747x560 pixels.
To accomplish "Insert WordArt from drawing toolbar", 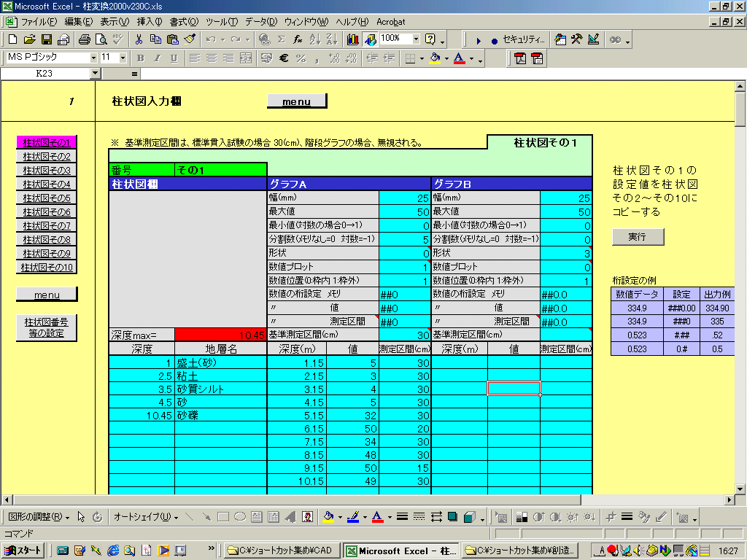I will point(290,517).
